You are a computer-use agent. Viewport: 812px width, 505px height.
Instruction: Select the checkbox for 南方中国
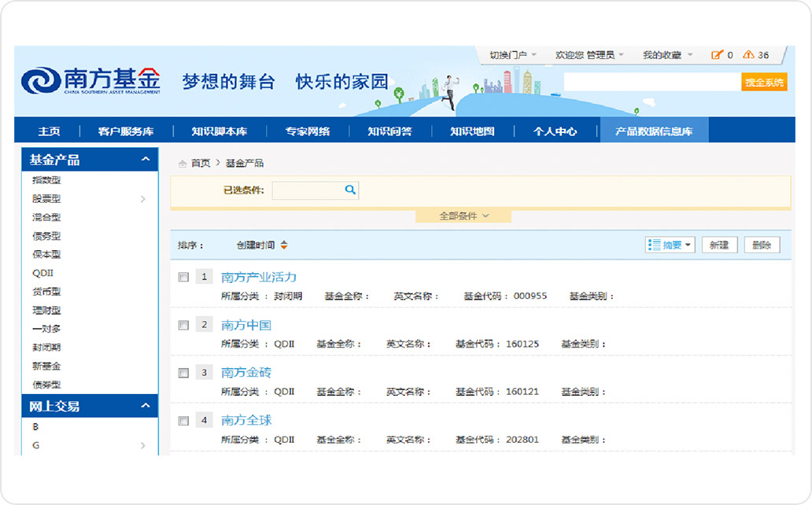(x=183, y=326)
